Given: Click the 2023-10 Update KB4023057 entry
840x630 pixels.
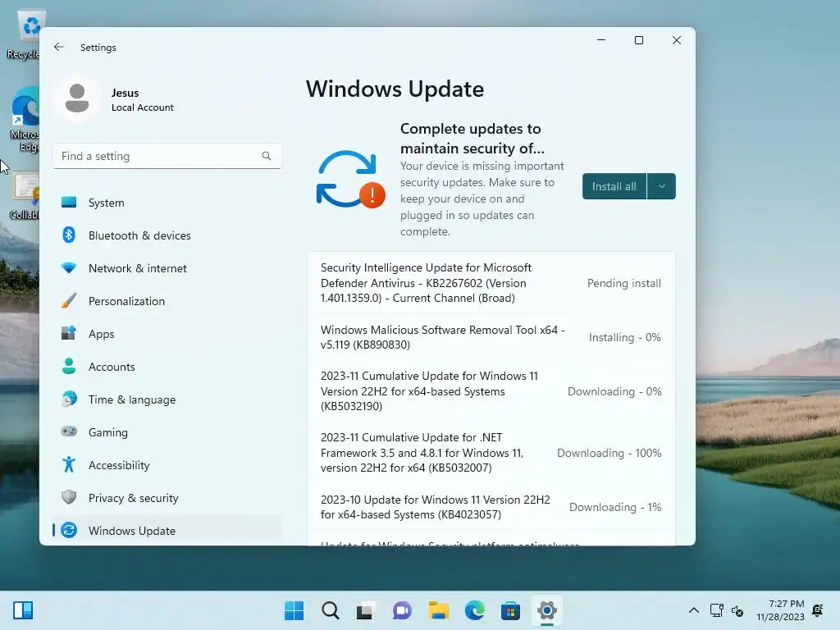Looking at the screenshot, I should point(491,507).
